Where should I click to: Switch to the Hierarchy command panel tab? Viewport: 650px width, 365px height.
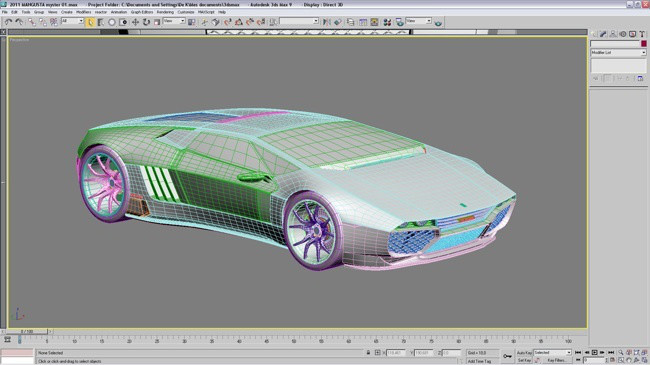point(613,34)
